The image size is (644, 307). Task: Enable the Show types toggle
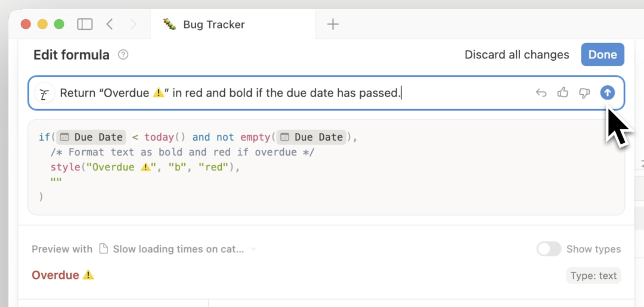click(x=549, y=249)
